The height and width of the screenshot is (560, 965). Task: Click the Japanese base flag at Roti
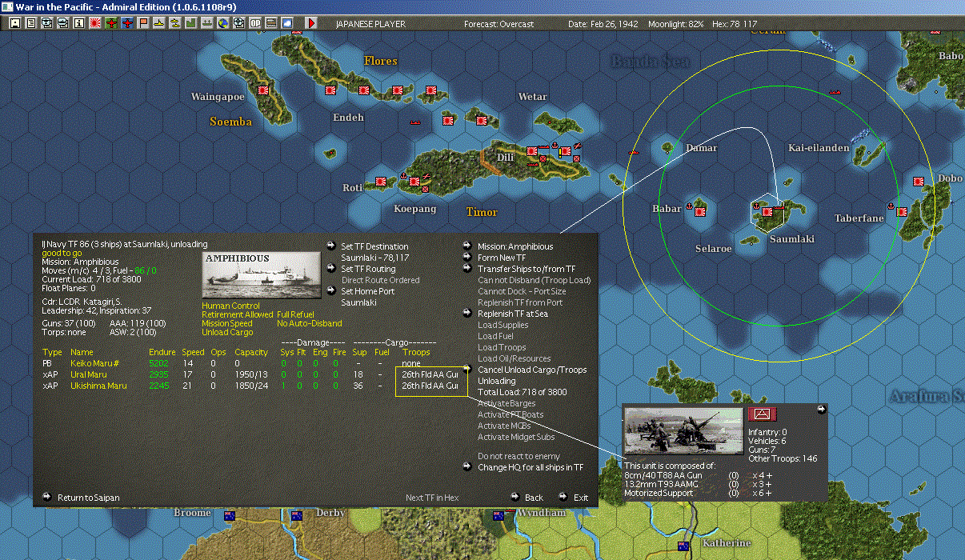click(x=381, y=182)
